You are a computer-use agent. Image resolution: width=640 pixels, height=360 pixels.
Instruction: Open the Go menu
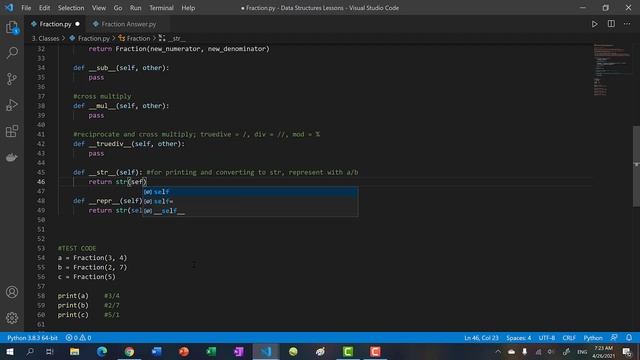(x=118, y=8)
